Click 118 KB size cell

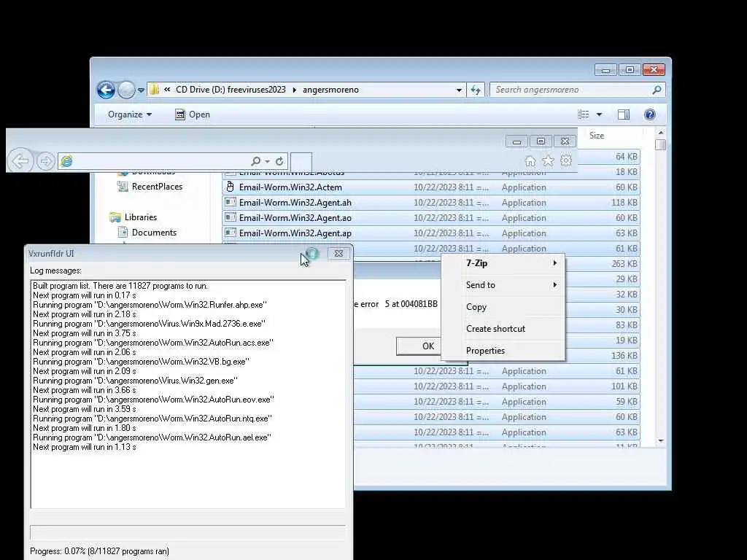click(x=624, y=203)
